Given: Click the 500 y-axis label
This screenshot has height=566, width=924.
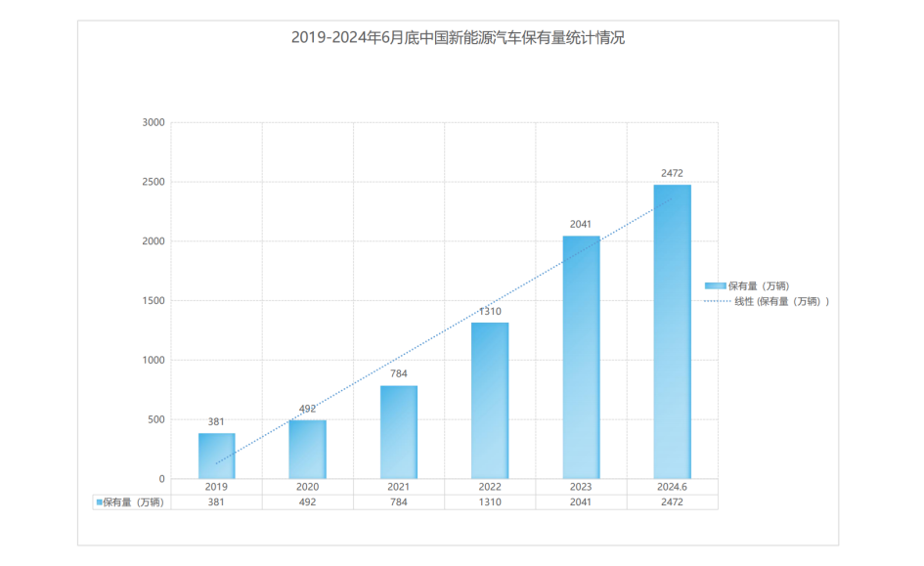Looking at the screenshot, I should point(156,420).
